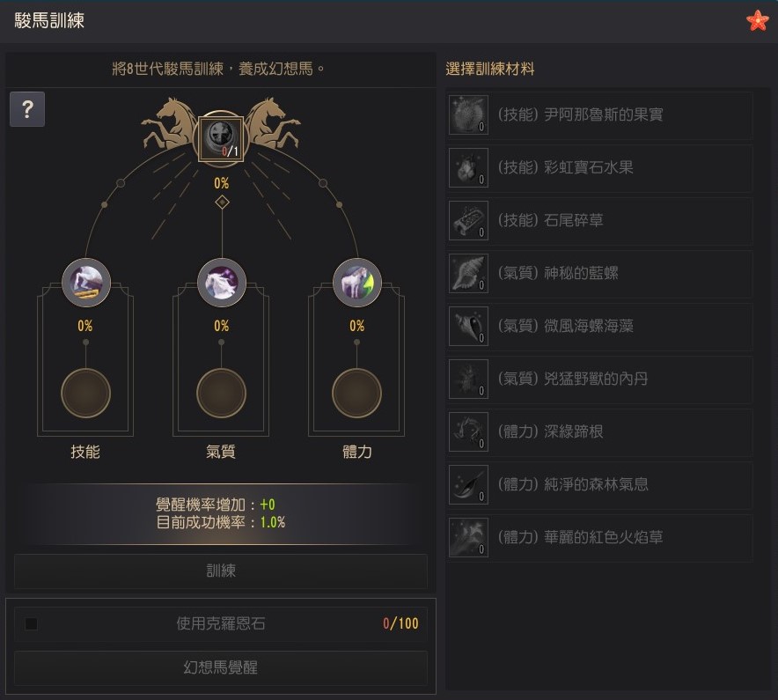Select the 8th-generation horse slot showing 0/1
This screenshot has width=778, height=700.
coord(221,138)
